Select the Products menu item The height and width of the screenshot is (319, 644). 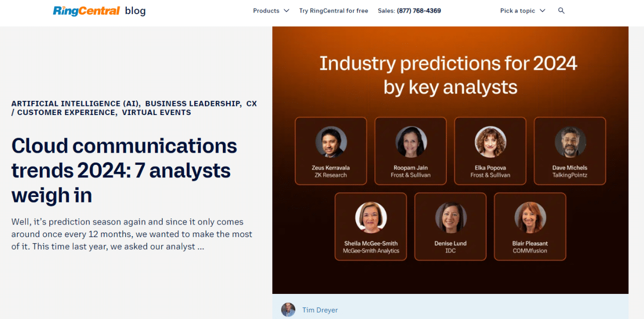point(266,10)
